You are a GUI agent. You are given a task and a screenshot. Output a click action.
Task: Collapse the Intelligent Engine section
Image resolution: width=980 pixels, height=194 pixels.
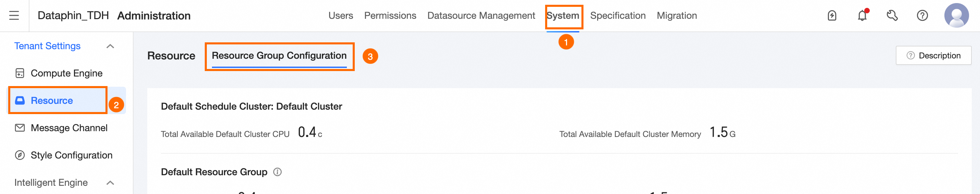(x=110, y=183)
